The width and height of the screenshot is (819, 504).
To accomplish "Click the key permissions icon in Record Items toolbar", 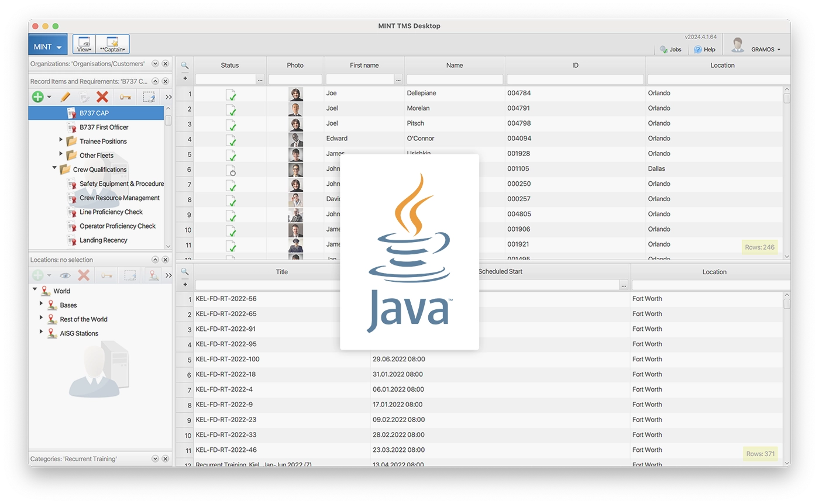I will 125,96.
